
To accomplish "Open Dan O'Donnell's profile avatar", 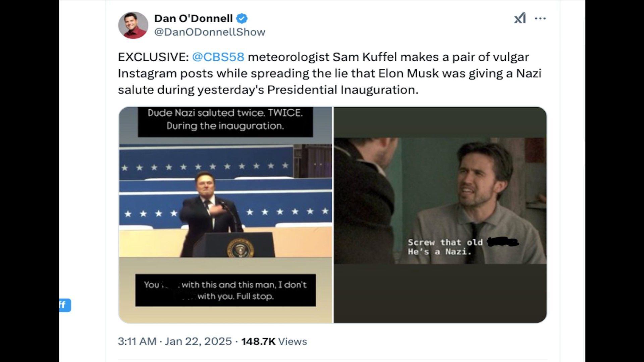I will pyautogui.click(x=133, y=25).
